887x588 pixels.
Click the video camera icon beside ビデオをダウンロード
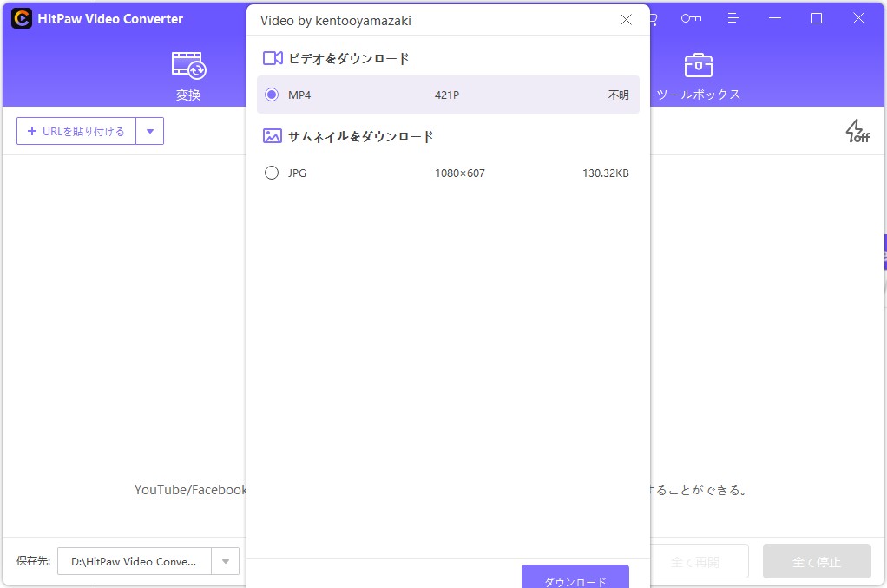273,58
